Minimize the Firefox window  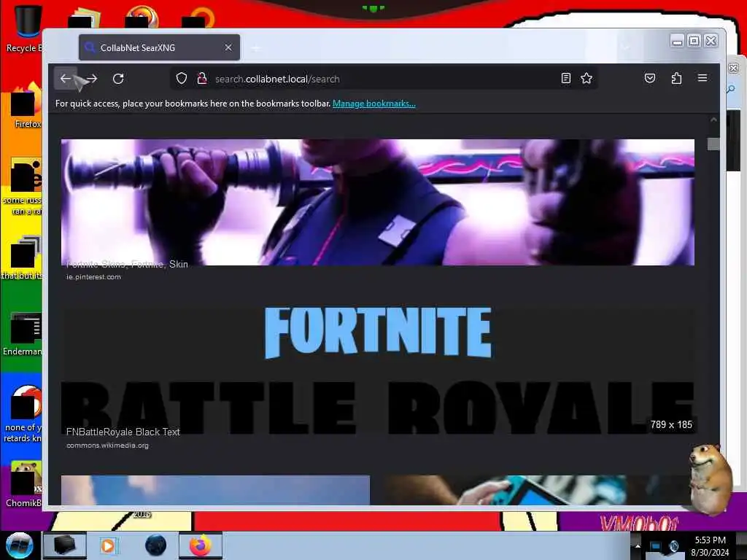[677, 42]
